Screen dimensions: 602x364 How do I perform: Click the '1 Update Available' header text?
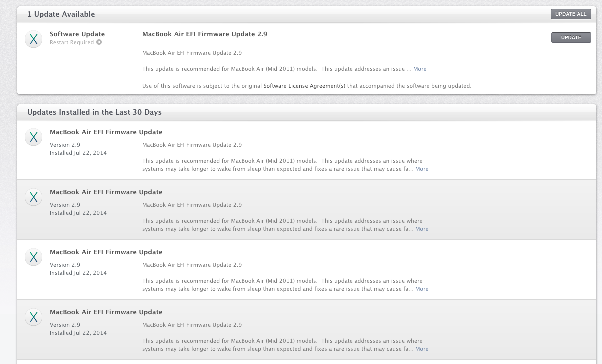[61, 14]
